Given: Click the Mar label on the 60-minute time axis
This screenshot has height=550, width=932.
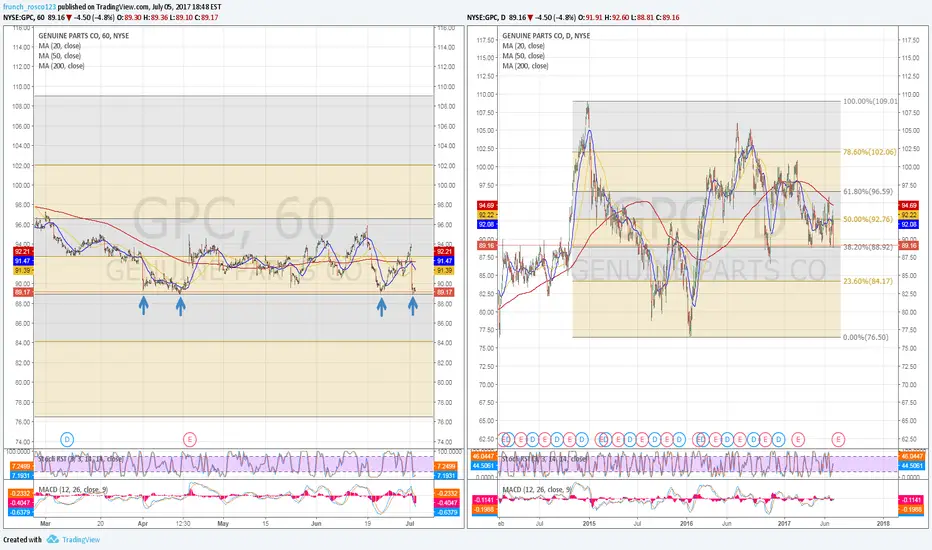Looking at the screenshot, I should pyautogui.click(x=45, y=524).
